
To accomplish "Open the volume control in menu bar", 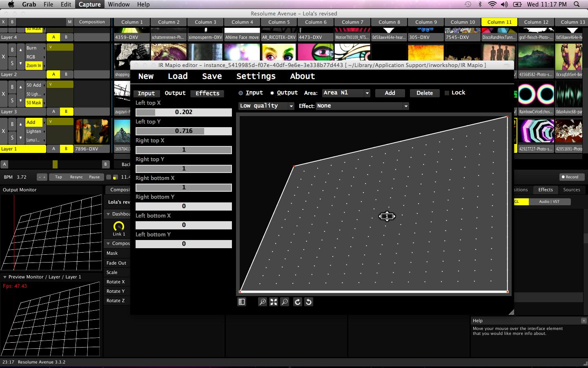I will pos(504,4).
